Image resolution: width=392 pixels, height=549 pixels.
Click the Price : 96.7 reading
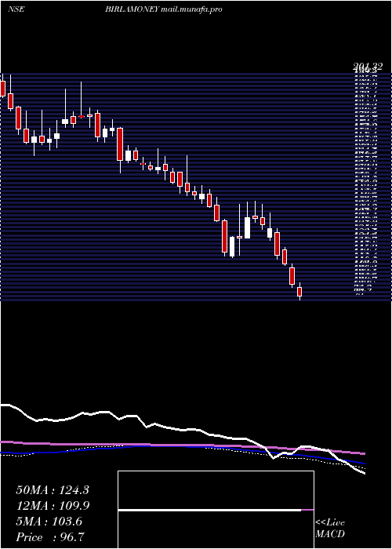click(49, 537)
